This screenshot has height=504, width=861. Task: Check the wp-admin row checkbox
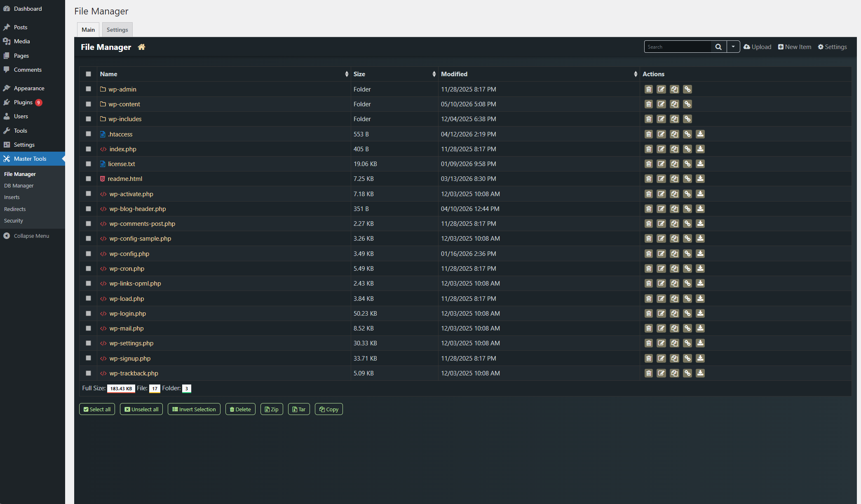point(88,89)
